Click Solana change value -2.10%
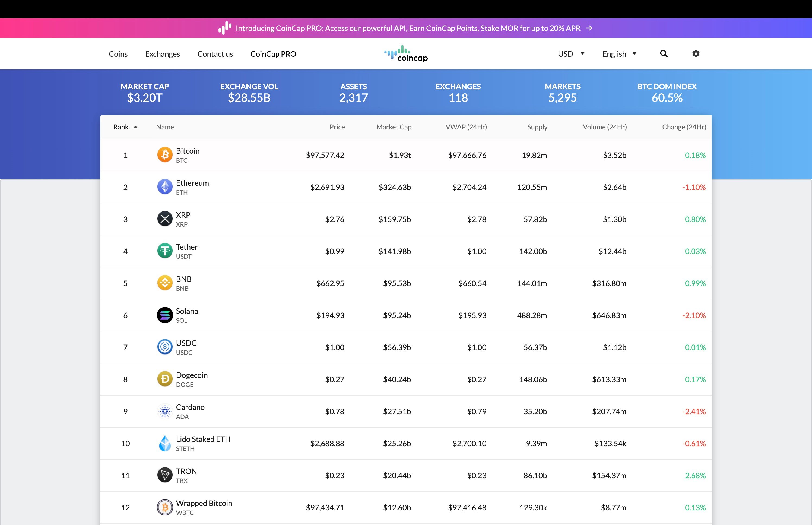Screen dimensions: 812x525 coord(694,315)
